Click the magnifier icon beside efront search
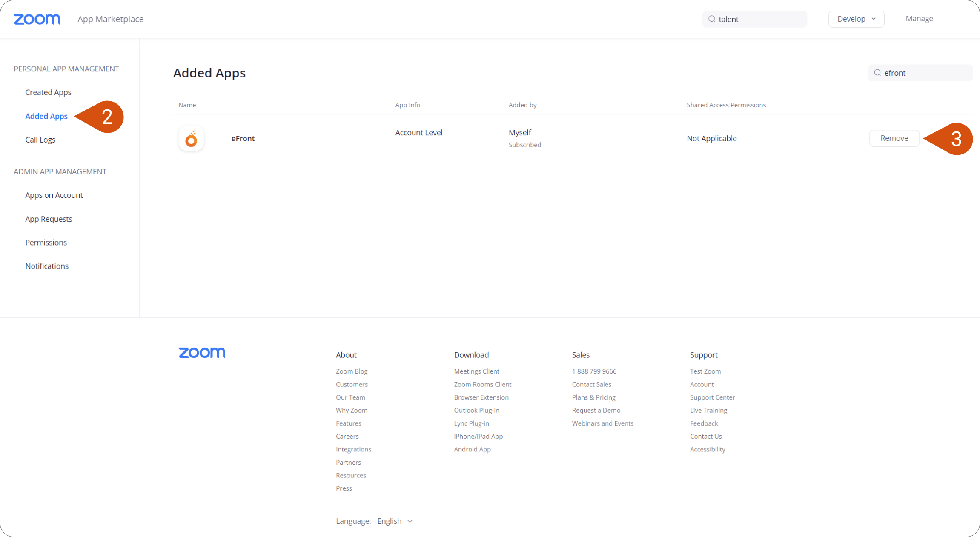Screen dimensions: 980x537 877,73
